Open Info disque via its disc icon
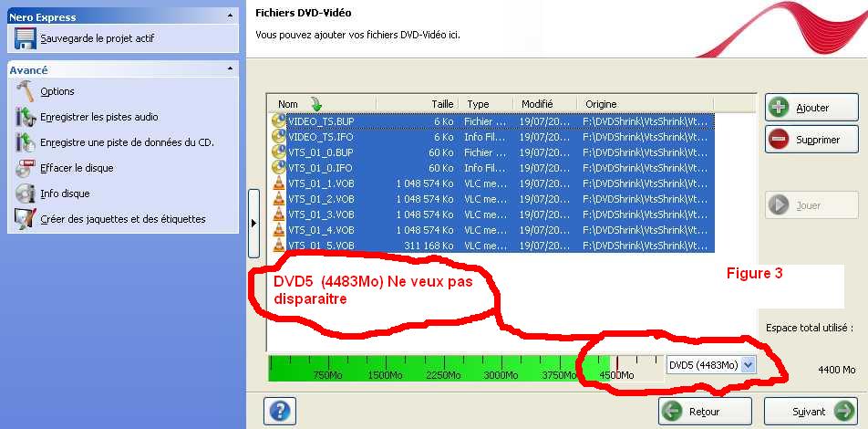Screen dimensions: 868x429 point(25,194)
